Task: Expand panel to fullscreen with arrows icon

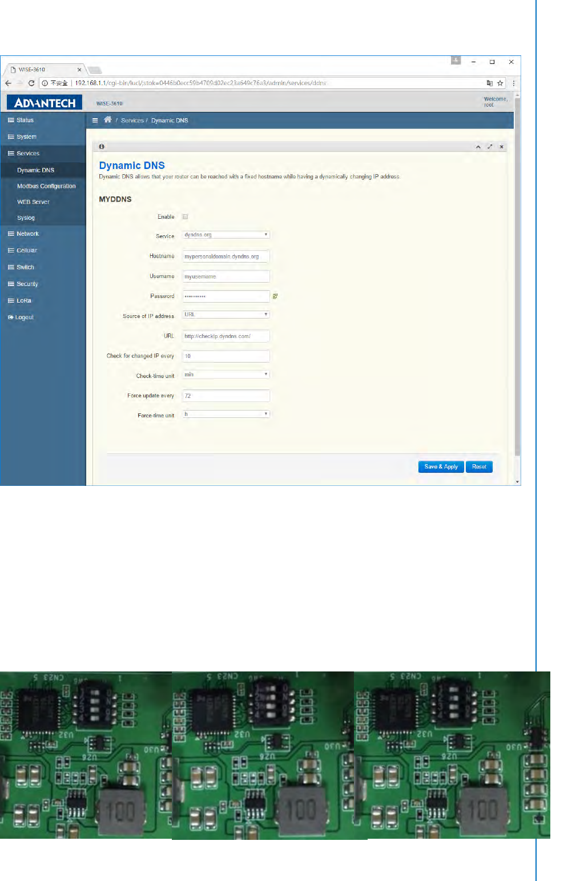Action: tap(490, 147)
